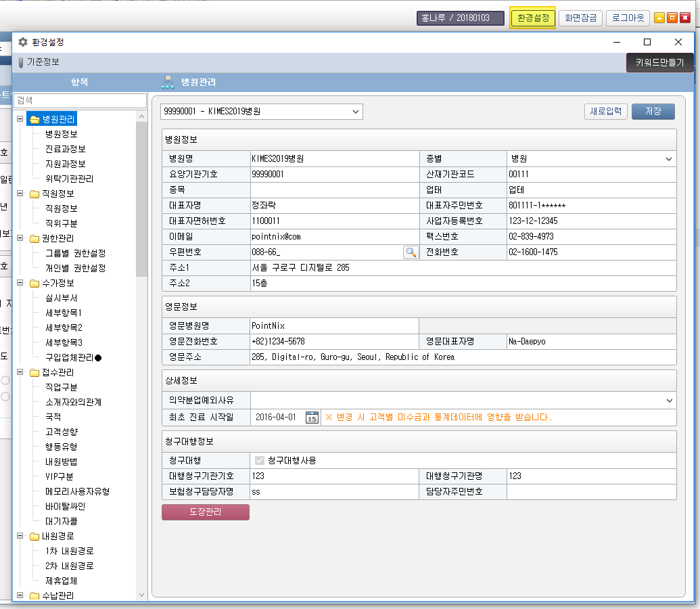The width and height of the screenshot is (700, 609).
Task: Click the 수가정보 folder icon
Action: point(34,283)
